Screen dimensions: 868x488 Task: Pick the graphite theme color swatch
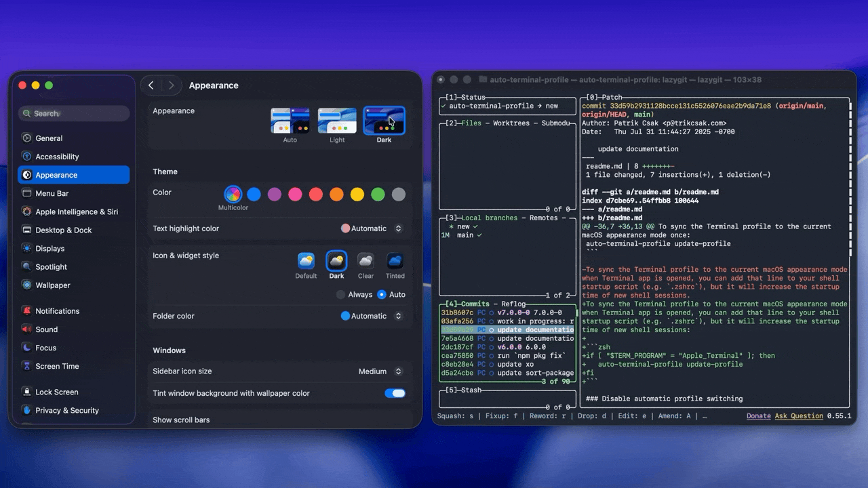click(x=399, y=195)
